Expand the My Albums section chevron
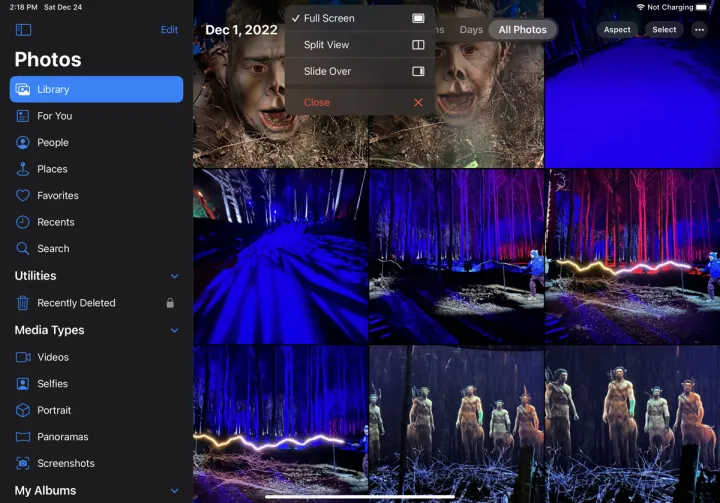 pos(174,491)
